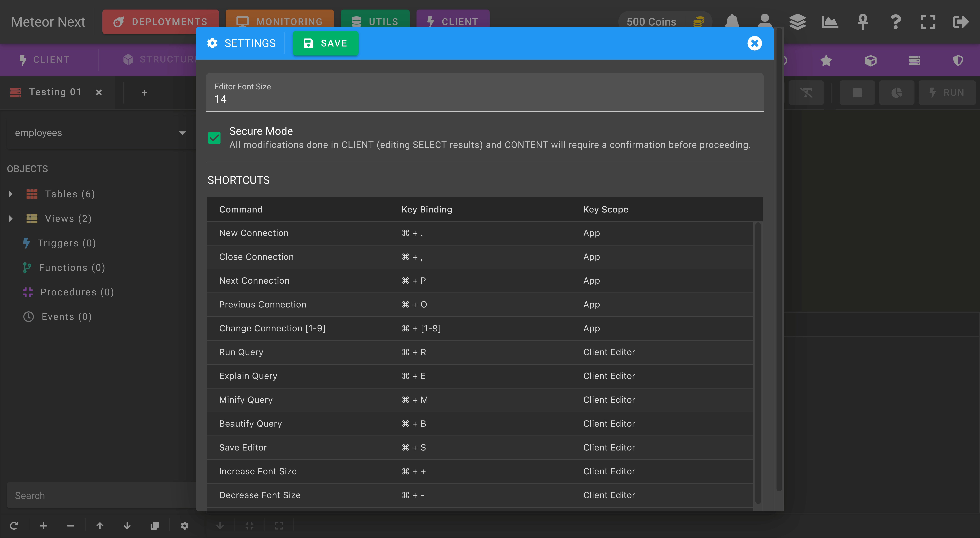The width and height of the screenshot is (980, 538).
Task: Open the Utils tab
Action: coord(375,22)
